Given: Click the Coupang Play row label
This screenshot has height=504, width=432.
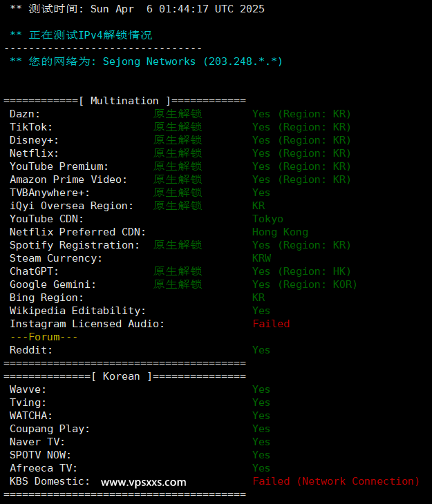Looking at the screenshot, I should 50,429.
